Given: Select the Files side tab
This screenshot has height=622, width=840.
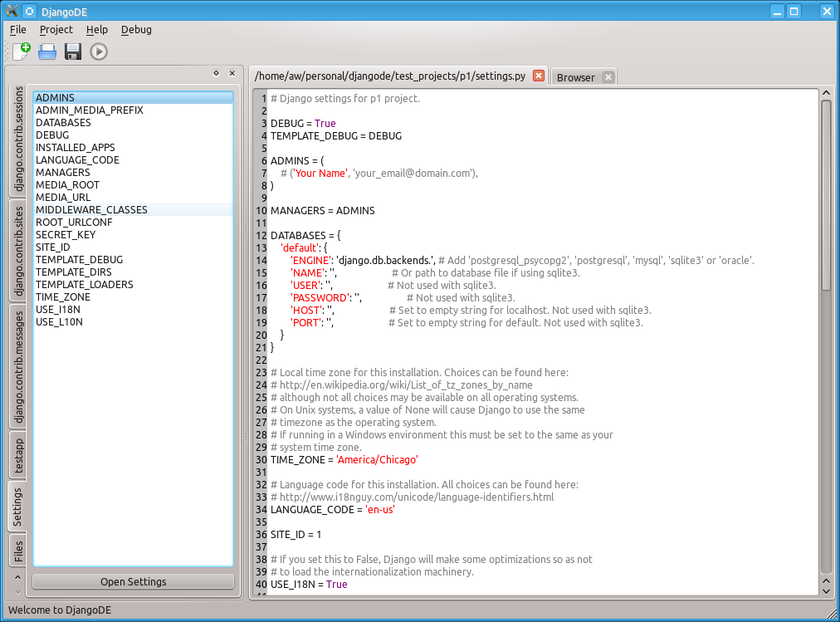Looking at the screenshot, I should (18, 551).
